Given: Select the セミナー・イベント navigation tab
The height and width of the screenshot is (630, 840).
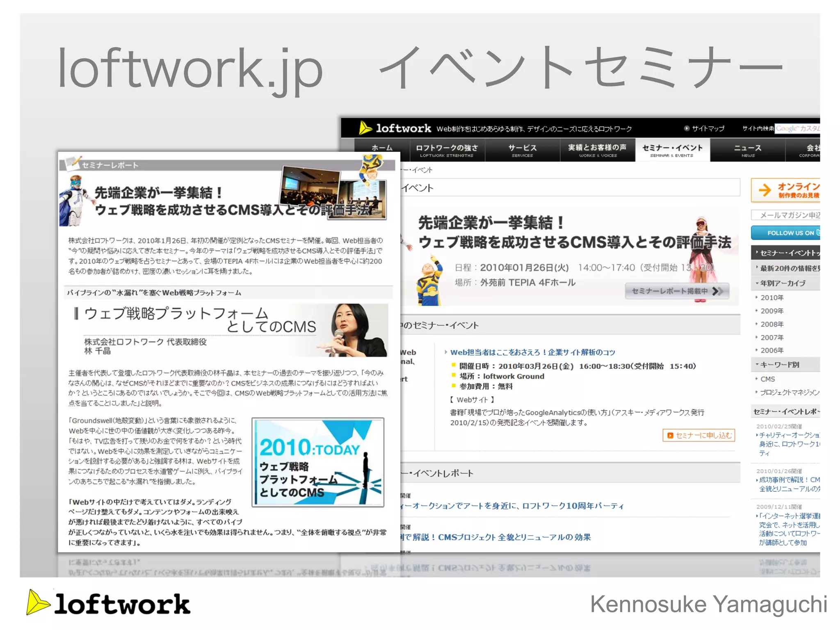Looking at the screenshot, I should click(x=673, y=150).
